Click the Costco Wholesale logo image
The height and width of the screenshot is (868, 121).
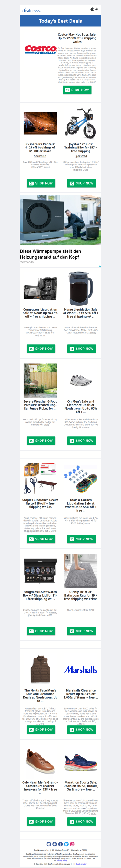(x=40, y=50)
